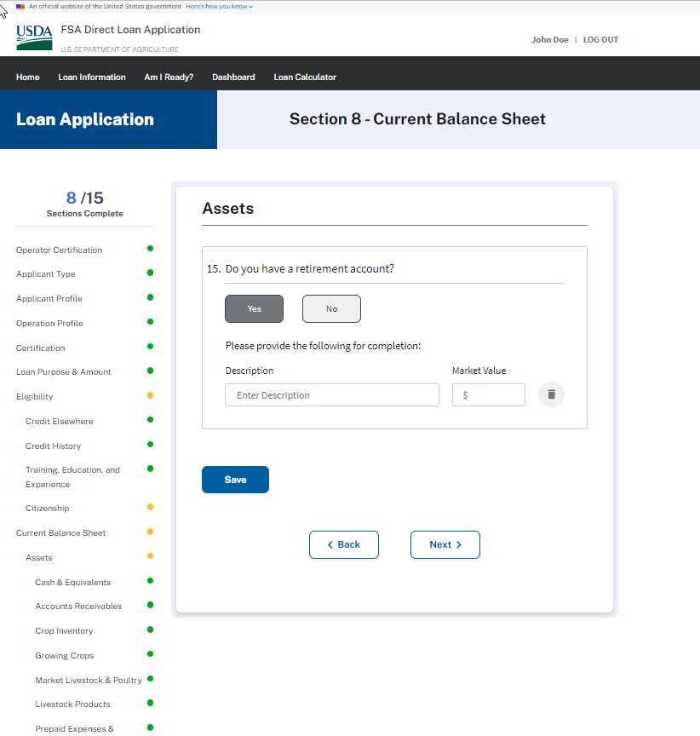Expand 'Here's how you know' dropdown
The image size is (700, 736).
219,7
